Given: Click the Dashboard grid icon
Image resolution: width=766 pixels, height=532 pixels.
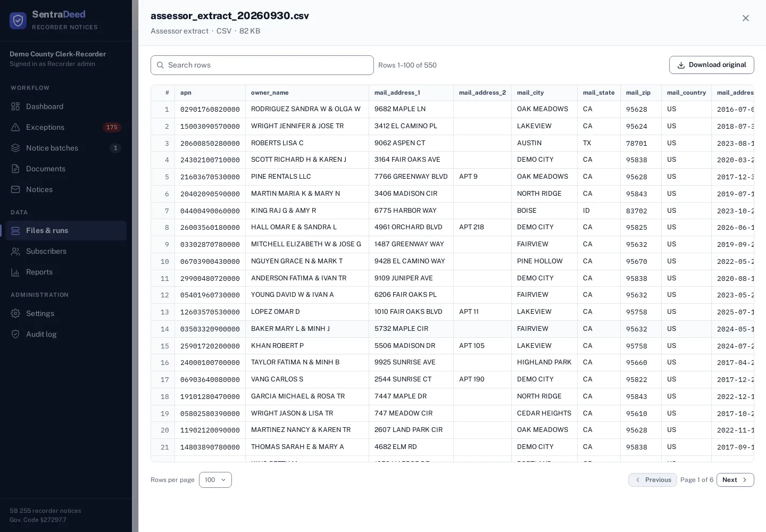Looking at the screenshot, I should tap(15, 106).
